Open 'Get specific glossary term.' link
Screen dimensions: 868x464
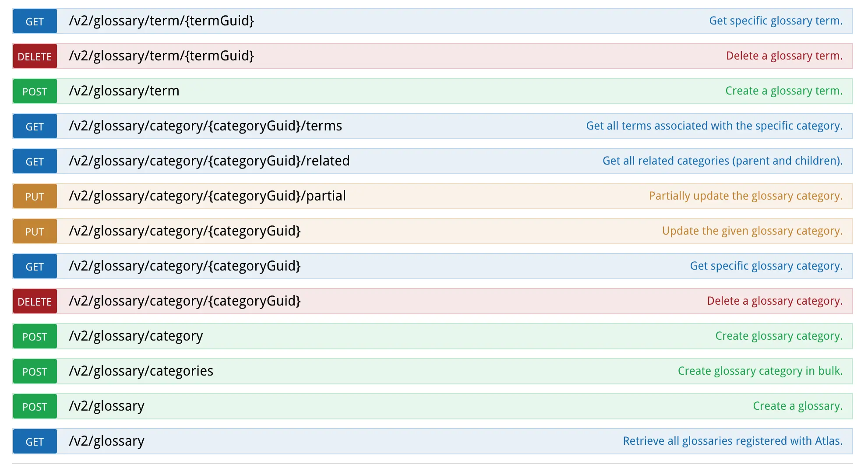click(x=776, y=21)
